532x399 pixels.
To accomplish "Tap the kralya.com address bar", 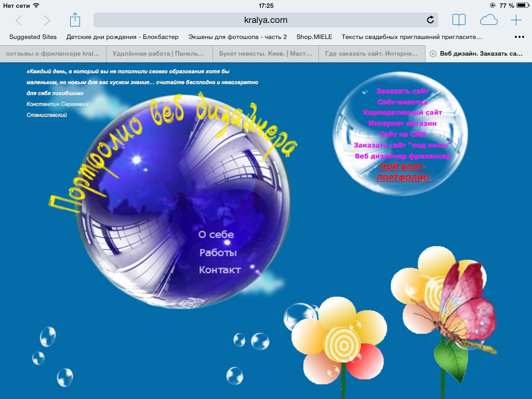I will coord(265,20).
